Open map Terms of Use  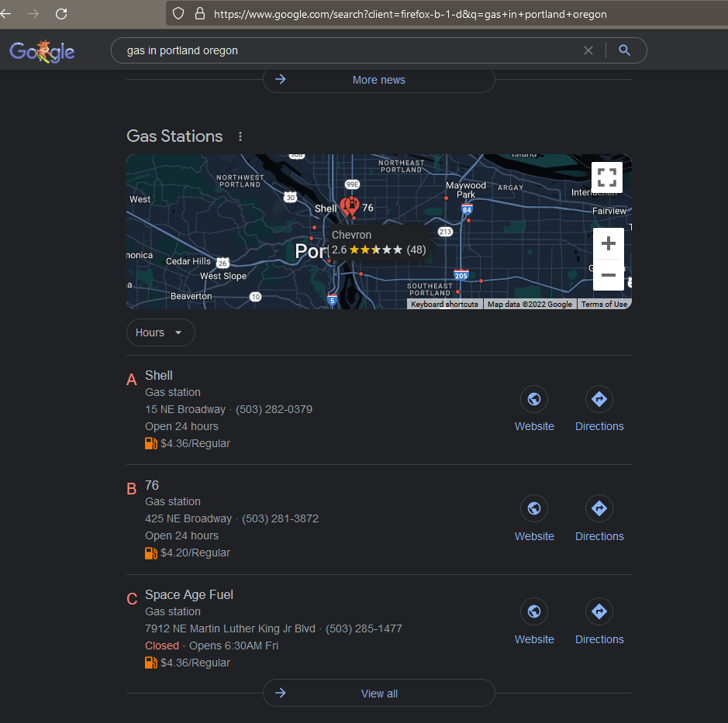click(604, 305)
